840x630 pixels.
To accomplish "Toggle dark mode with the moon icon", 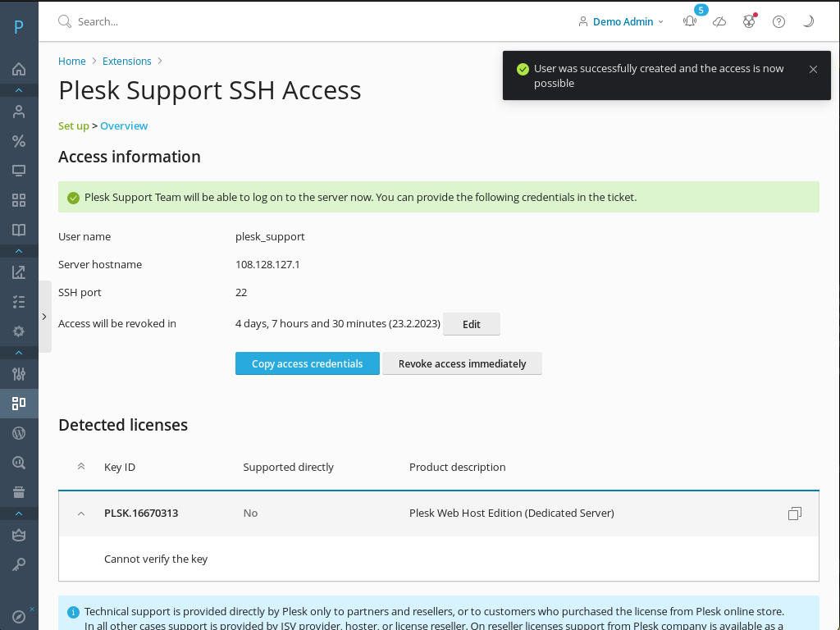I will (x=808, y=21).
